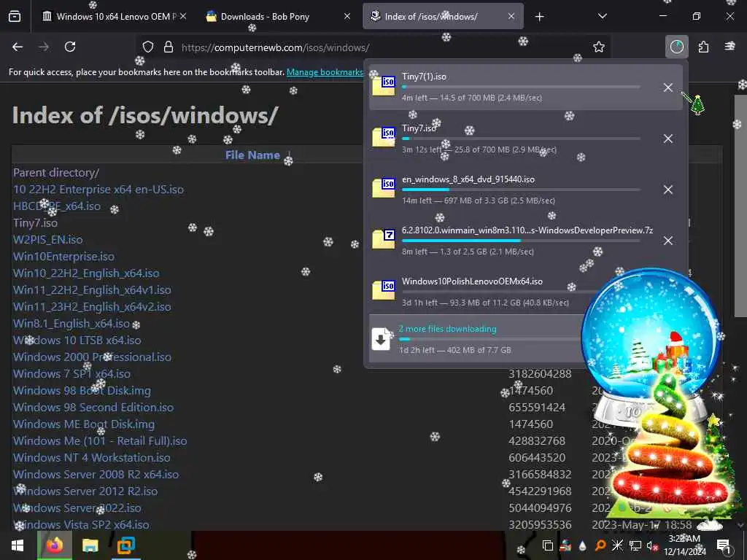This screenshot has height=560, width=747.
Task: Download Windows 2000 Professional.iso
Action: pyautogui.click(x=92, y=357)
